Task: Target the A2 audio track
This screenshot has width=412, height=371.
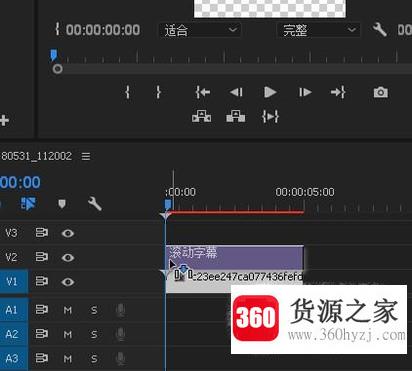Action: [x=13, y=334]
